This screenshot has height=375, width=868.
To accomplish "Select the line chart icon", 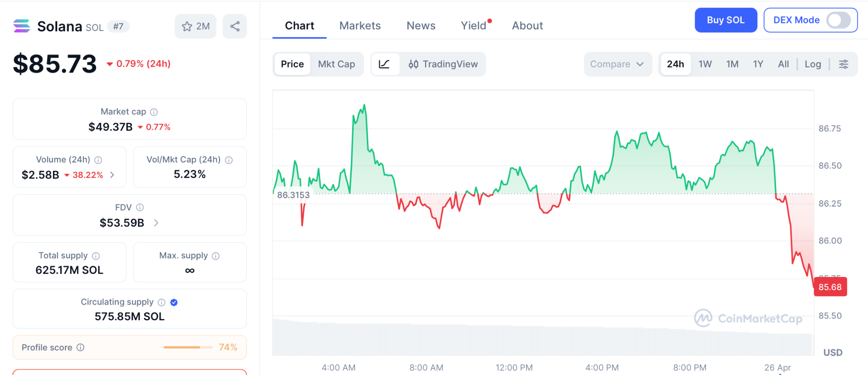I will 384,64.
